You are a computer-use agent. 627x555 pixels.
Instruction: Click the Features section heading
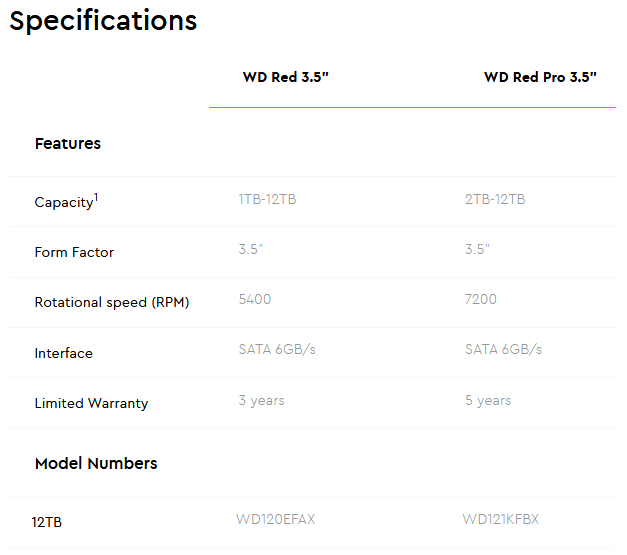68,144
